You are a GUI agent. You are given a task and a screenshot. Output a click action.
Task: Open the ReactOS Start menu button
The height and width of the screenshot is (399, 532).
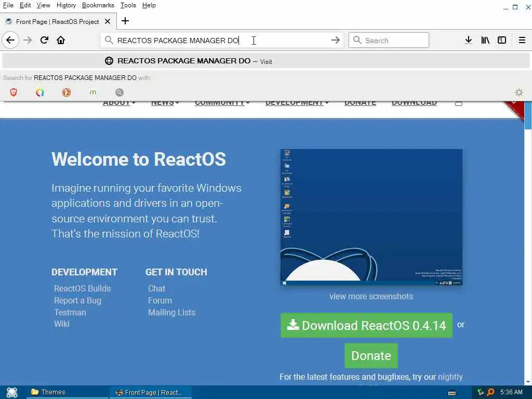[x=12, y=392]
